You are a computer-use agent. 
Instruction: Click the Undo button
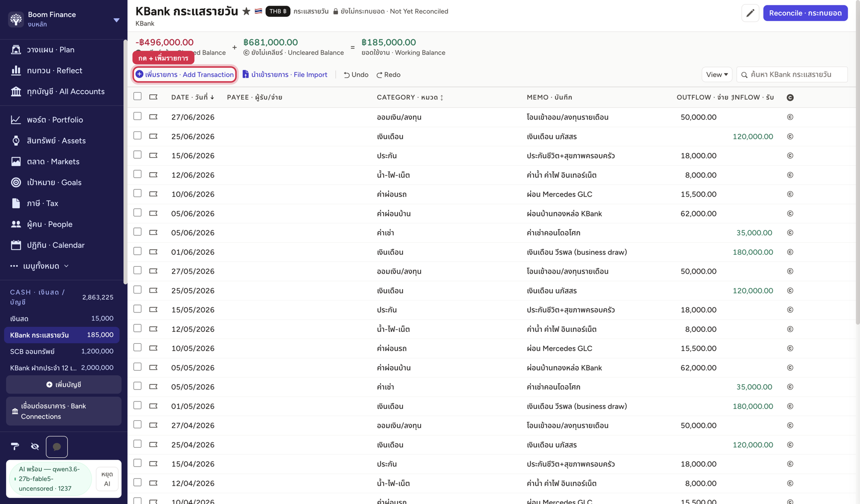click(356, 75)
